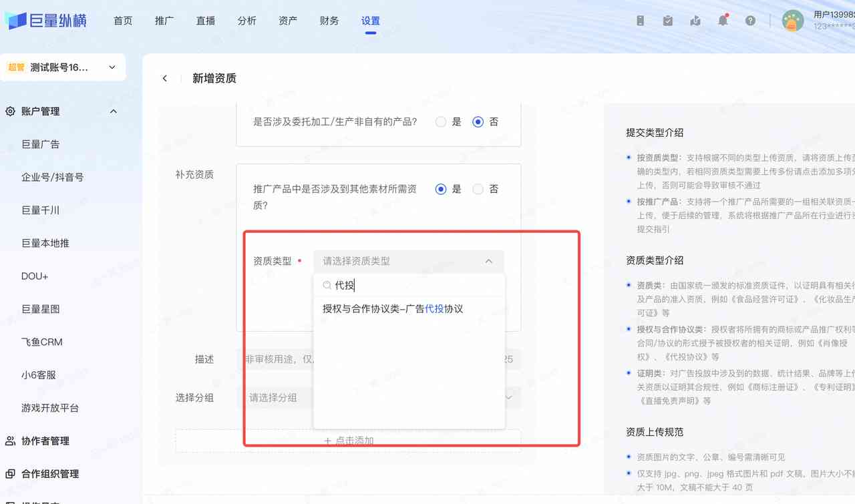Collapse the 账户管理 sidebar section
The image size is (855, 504).
click(113, 111)
